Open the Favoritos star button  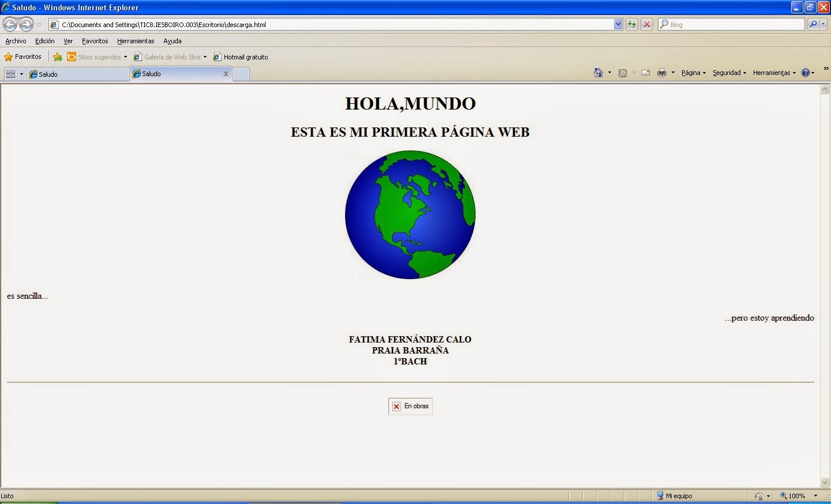23,57
